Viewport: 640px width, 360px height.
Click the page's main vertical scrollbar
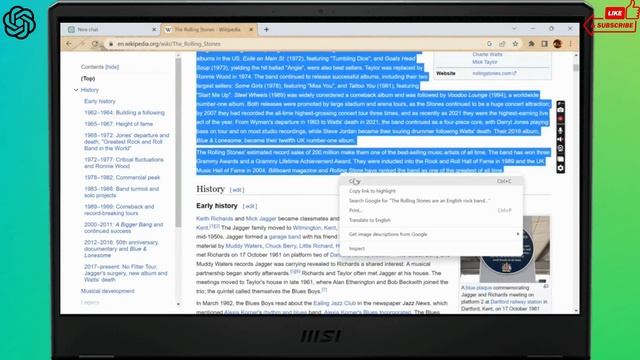tap(576, 68)
